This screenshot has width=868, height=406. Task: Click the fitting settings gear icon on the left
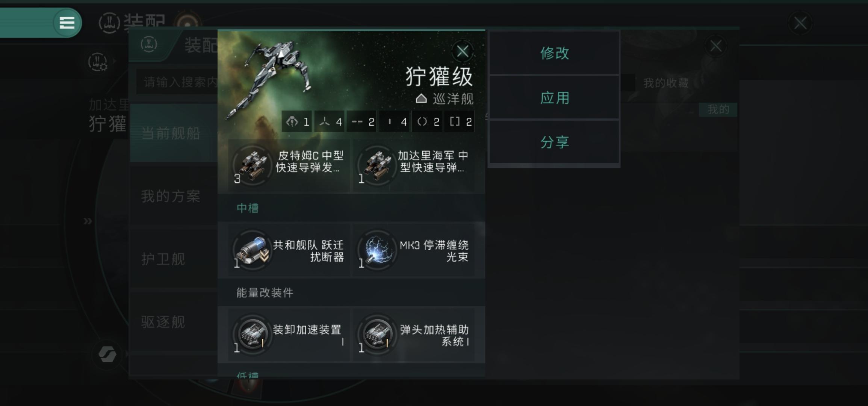click(x=98, y=62)
